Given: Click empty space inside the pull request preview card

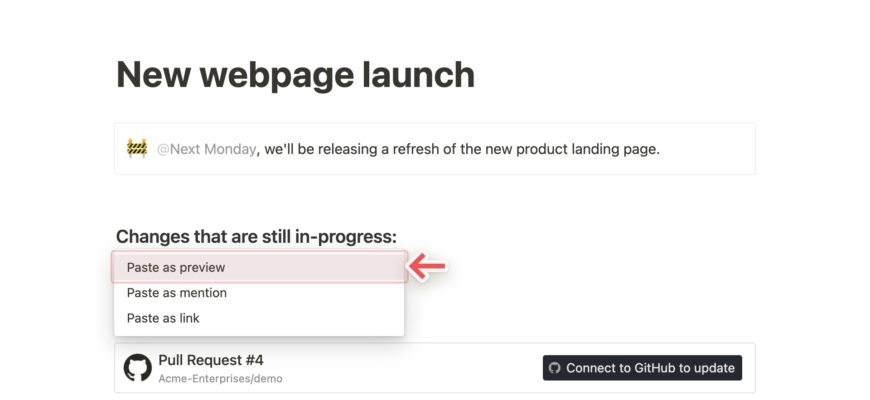Looking at the screenshot, I should click(411, 368).
